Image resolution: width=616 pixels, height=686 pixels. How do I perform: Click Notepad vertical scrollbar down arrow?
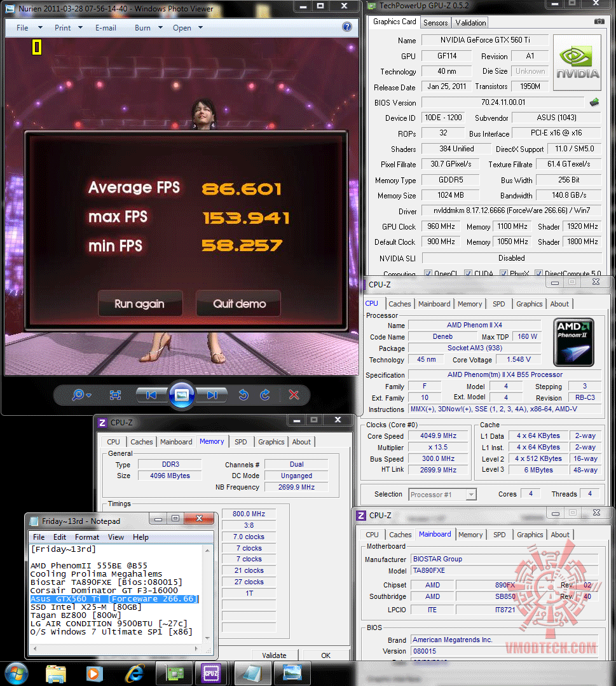207,638
